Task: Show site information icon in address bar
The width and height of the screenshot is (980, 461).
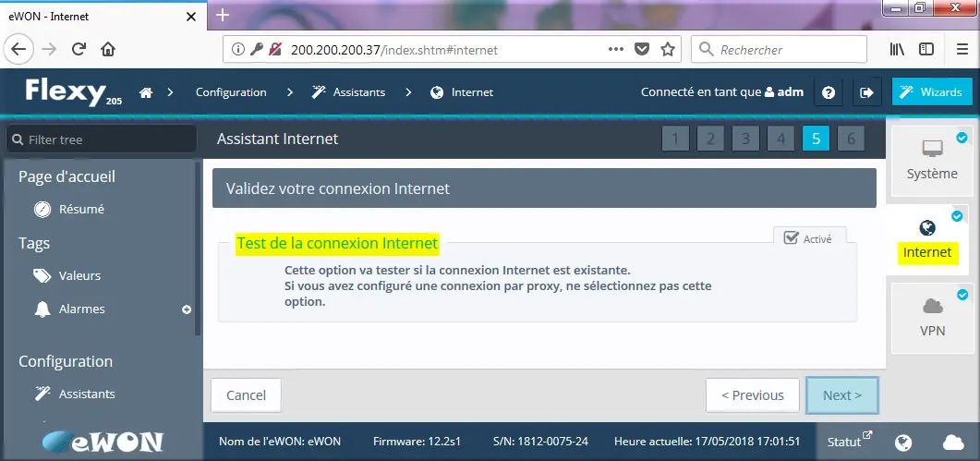Action: tap(237, 49)
